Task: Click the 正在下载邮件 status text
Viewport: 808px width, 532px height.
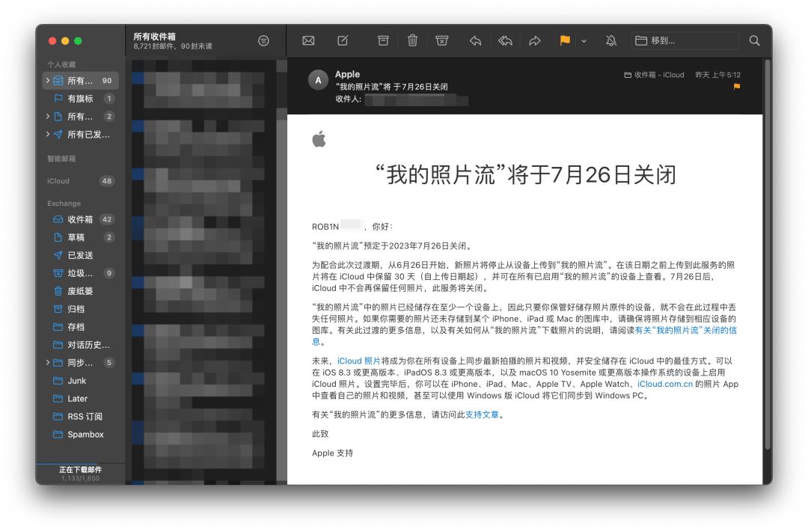Action: tap(80, 470)
